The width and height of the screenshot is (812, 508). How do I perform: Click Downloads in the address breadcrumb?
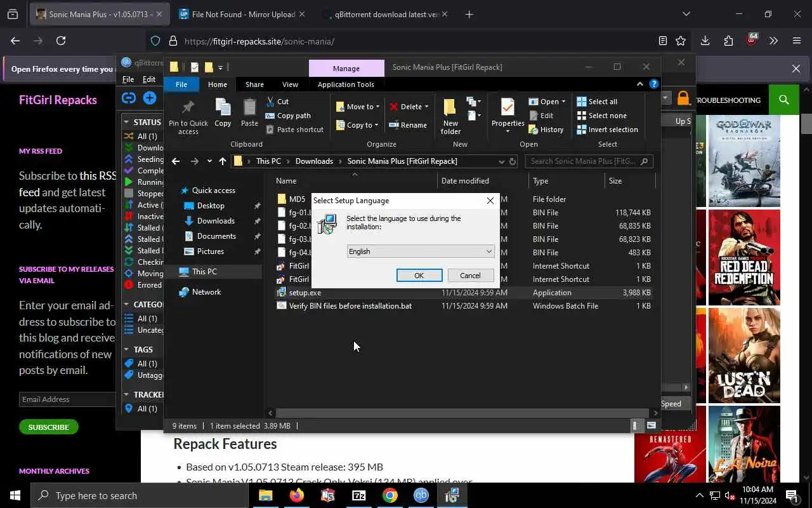[x=314, y=161]
